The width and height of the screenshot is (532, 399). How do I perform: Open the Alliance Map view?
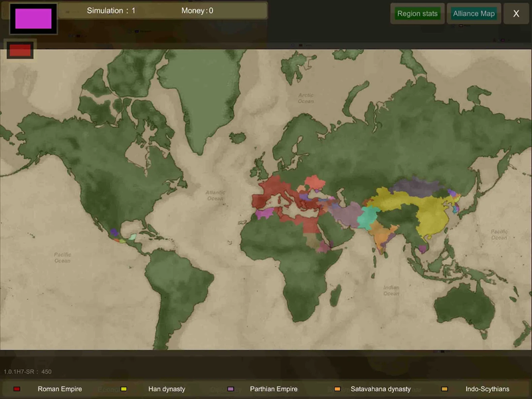coord(474,13)
